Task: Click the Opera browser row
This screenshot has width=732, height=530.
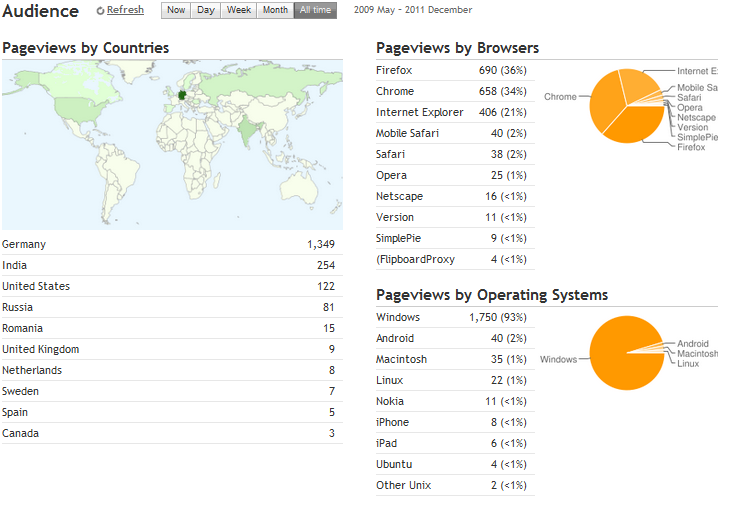Action: pyautogui.click(x=455, y=175)
